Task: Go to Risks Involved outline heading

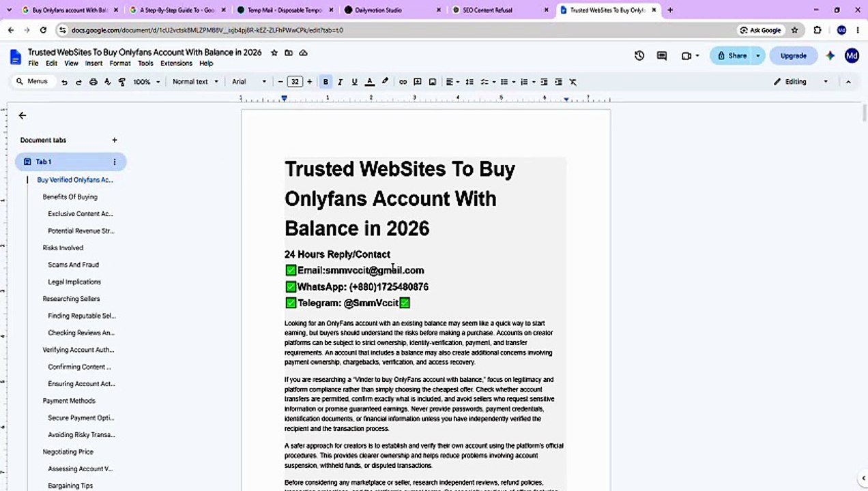Action: point(63,248)
